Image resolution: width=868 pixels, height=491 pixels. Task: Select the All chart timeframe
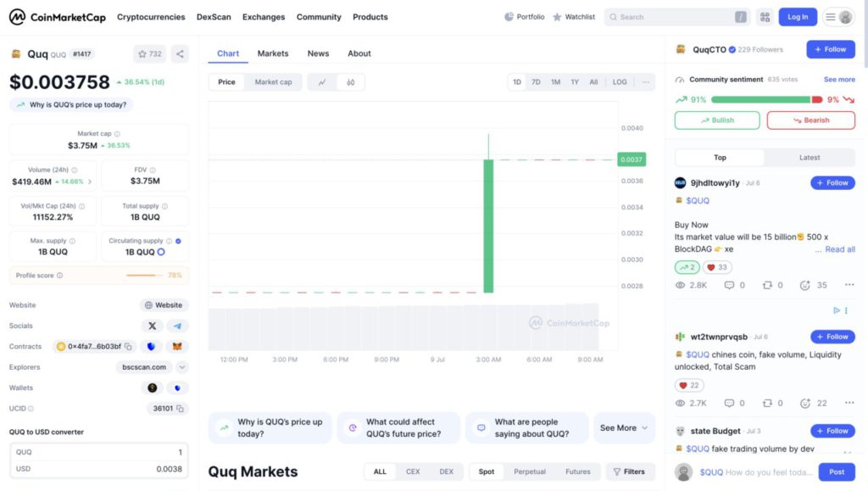pyautogui.click(x=593, y=82)
